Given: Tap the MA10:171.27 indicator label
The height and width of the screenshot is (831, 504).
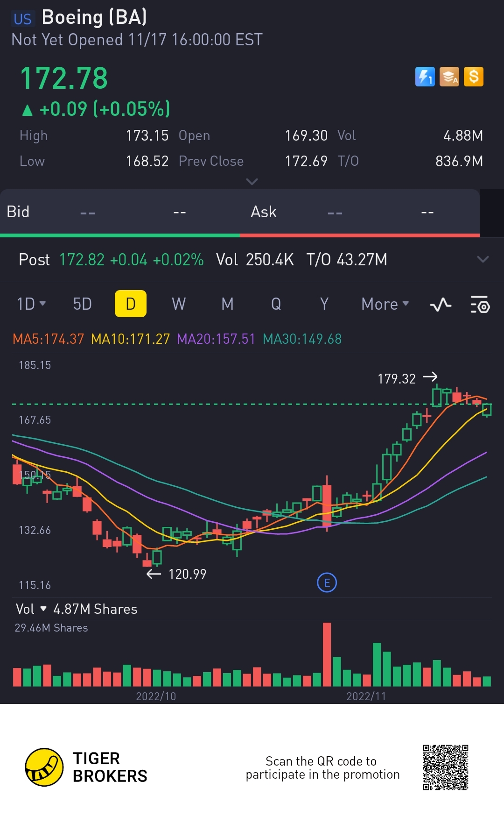Looking at the screenshot, I should 130,339.
